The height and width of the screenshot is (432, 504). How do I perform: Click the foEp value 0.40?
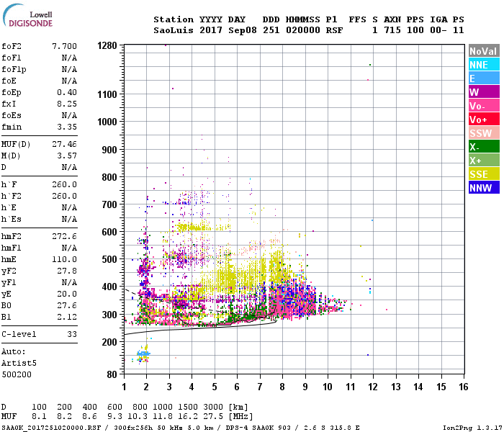pyautogui.click(x=67, y=92)
